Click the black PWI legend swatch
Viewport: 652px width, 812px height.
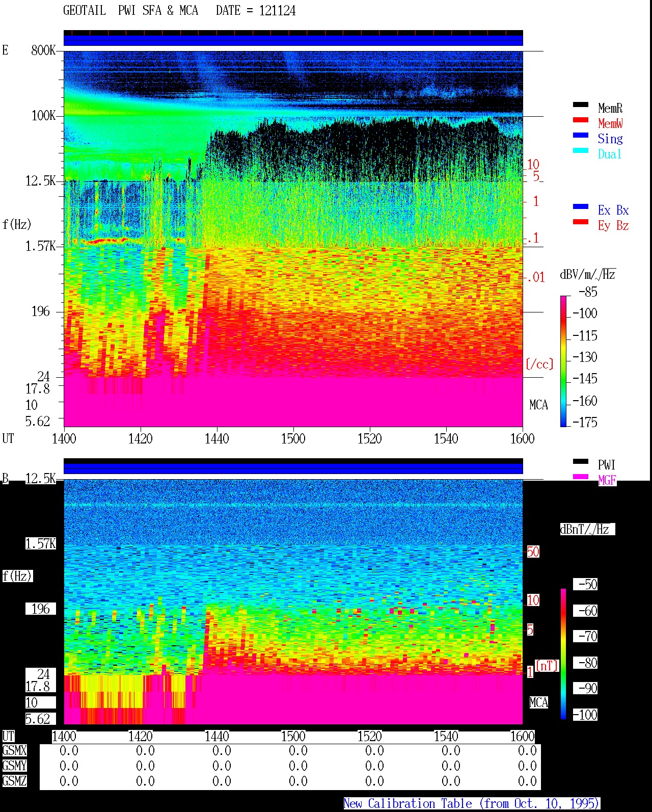click(581, 461)
